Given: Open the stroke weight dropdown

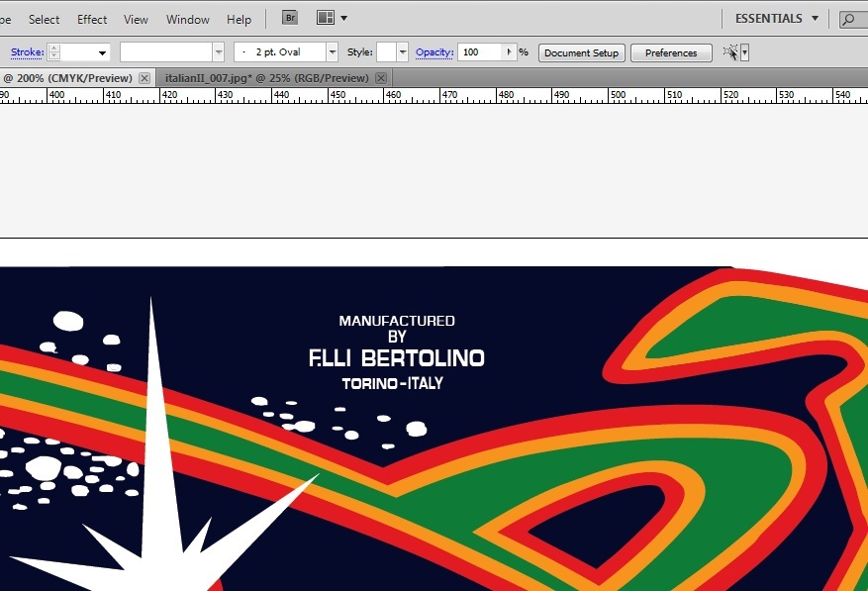Looking at the screenshot, I should [x=102, y=53].
